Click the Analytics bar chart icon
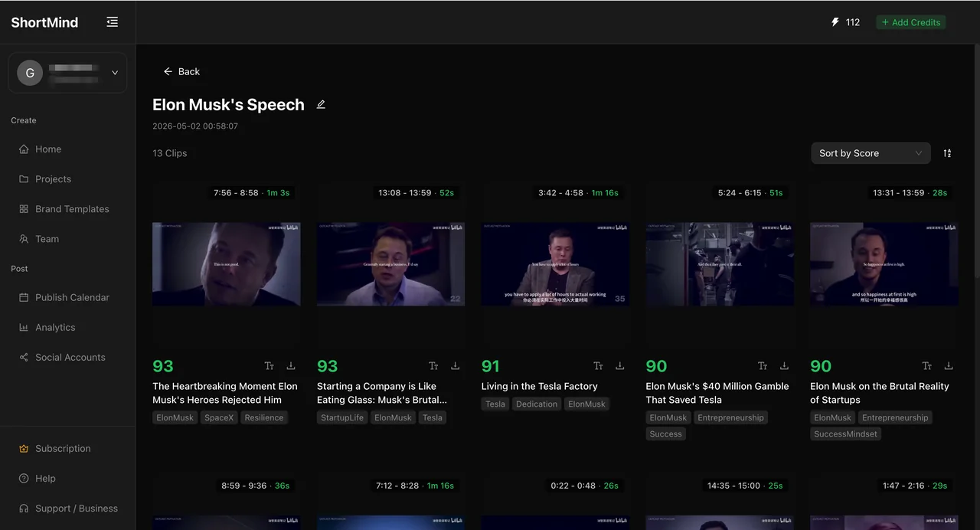Screen dimensions: 980x530 click(x=24, y=327)
